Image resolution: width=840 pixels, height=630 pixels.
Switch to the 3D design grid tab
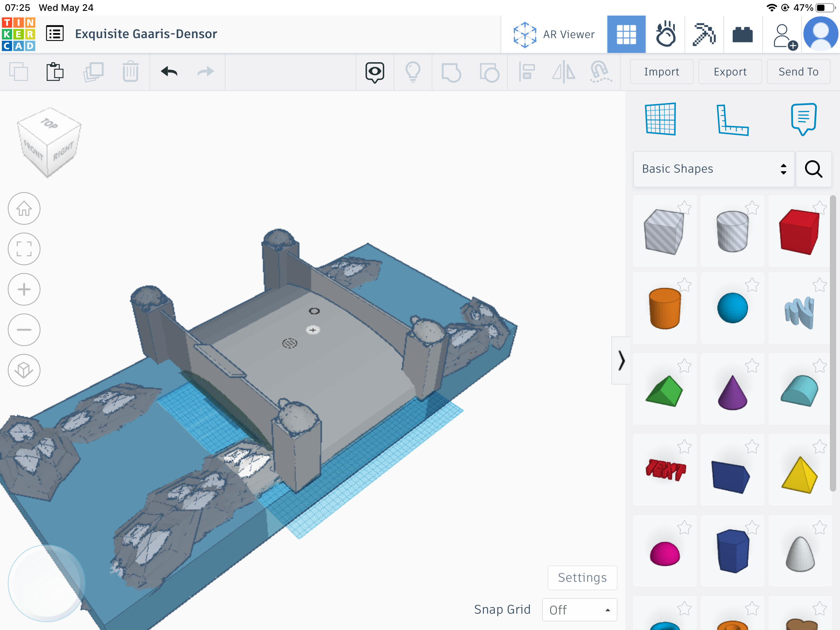click(x=626, y=34)
